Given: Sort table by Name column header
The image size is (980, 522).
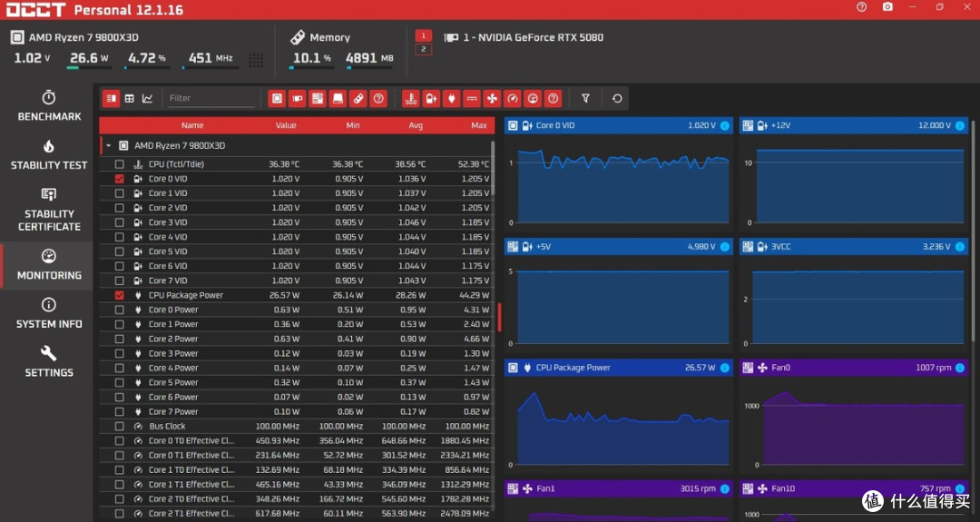Looking at the screenshot, I should (x=192, y=125).
